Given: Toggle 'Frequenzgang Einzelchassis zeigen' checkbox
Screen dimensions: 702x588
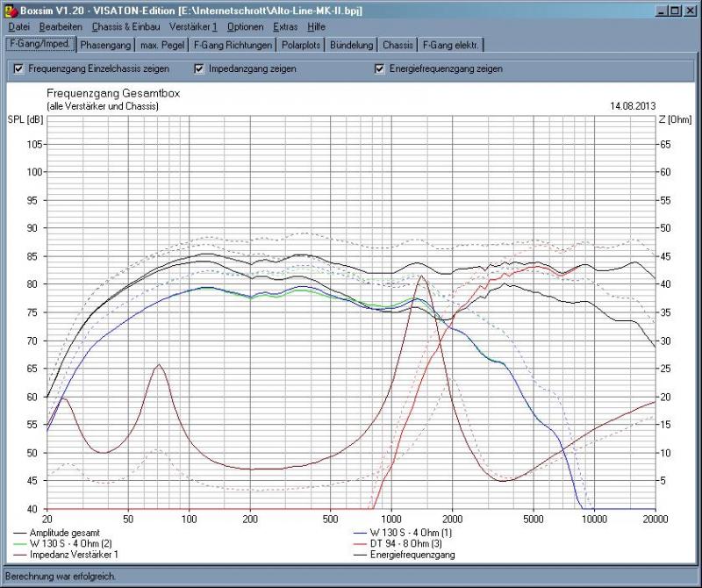Looking at the screenshot, I should tap(18, 68).
